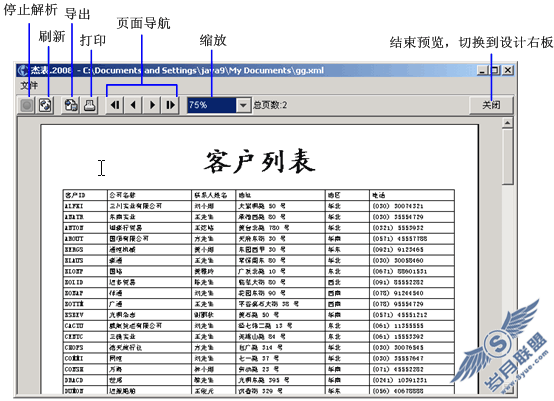Click the application icon in title bar
This screenshot has width=554, height=401.
coord(23,70)
